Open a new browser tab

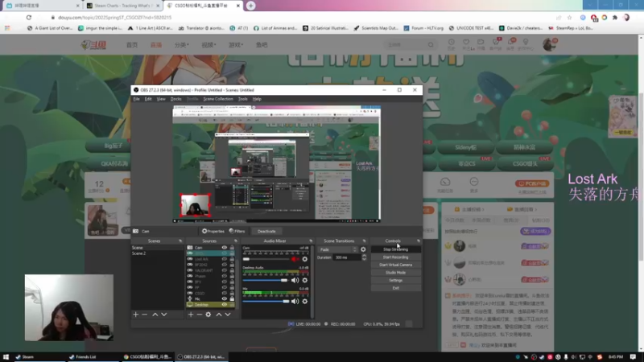250,6
